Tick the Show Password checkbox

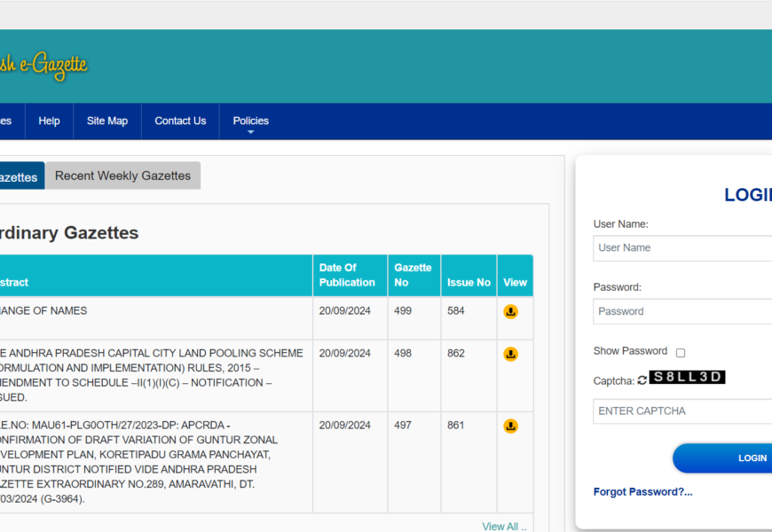pyautogui.click(x=681, y=353)
